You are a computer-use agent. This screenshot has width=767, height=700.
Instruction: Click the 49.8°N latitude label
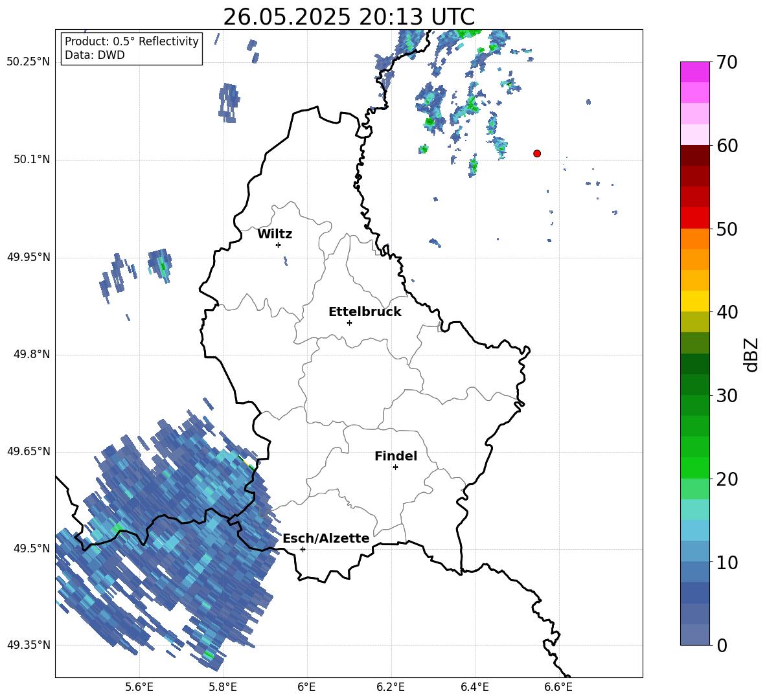[32, 354]
